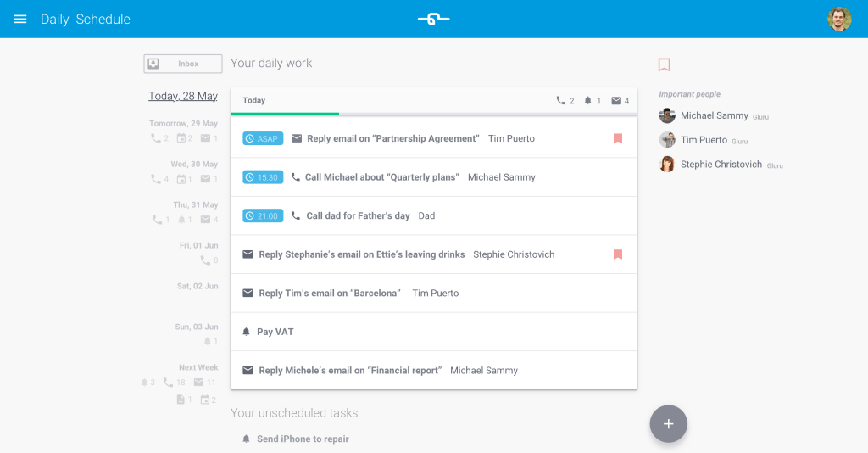Image resolution: width=868 pixels, height=453 pixels.
Task: Click phone icon under Fri, 01 Jun
Action: [205, 260]
